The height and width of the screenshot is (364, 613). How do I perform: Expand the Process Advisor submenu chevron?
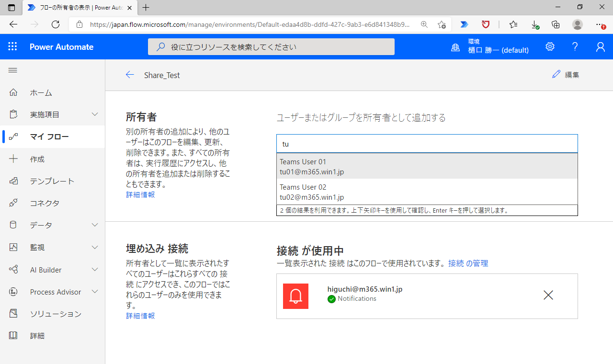[x=95, y=292]
